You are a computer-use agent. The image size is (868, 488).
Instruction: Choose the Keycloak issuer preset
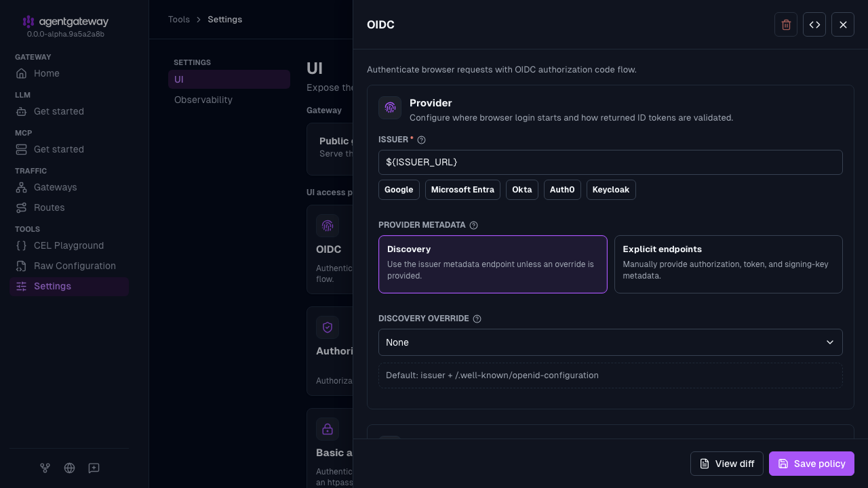click(611, 190)
